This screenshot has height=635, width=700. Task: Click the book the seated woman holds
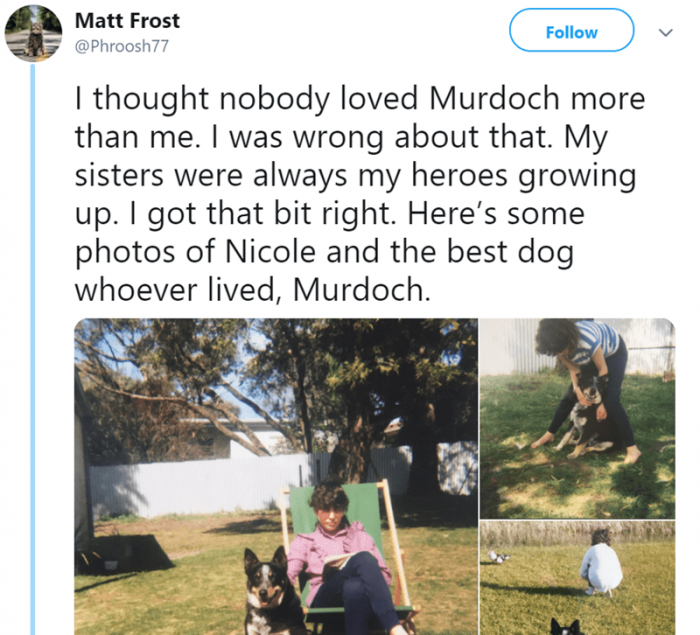(x=337, y=562)
